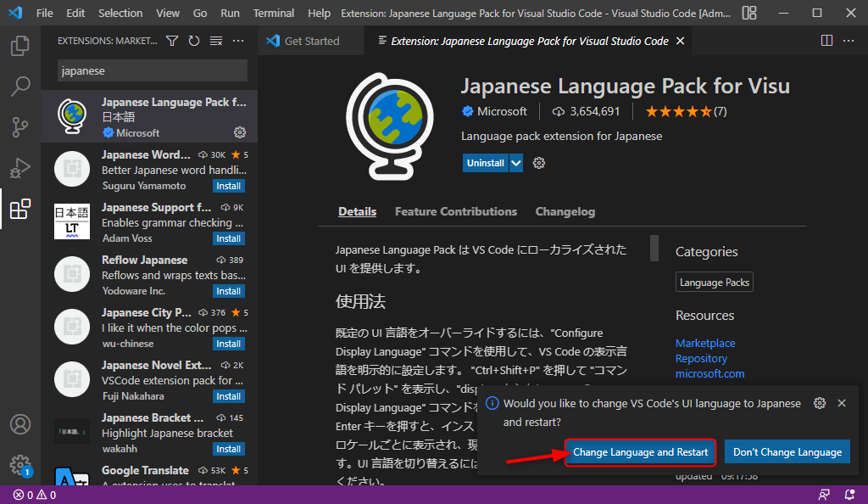The width and height of the screenshot is (868, 504).
Task: Install Reflow Japanese extension
Action: [229, 291]
